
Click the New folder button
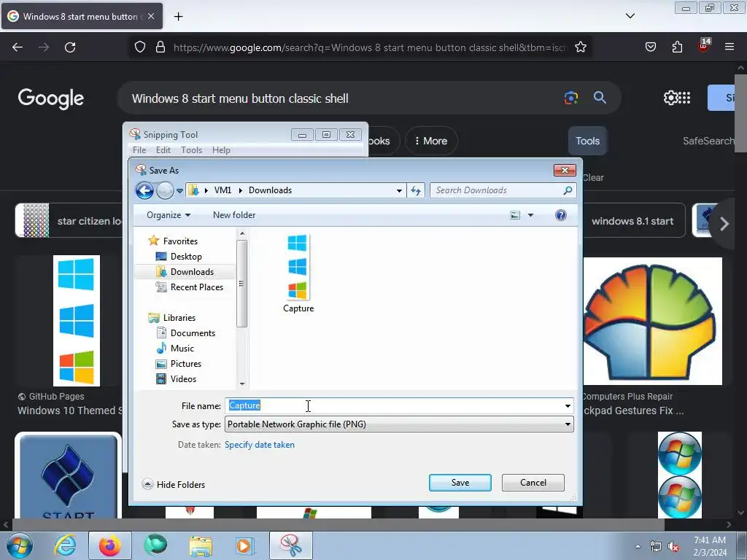(x=234, y=215)
